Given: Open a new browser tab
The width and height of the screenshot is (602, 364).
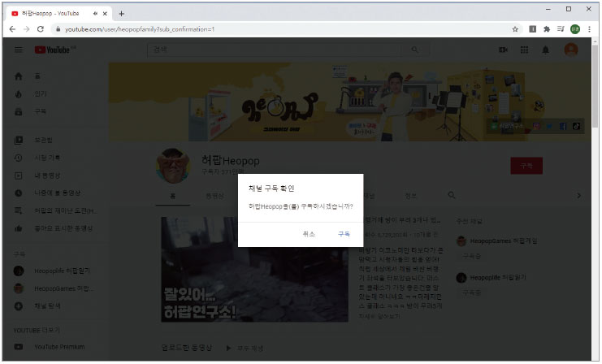Looking at the screenshot, I should coord(121,14).
